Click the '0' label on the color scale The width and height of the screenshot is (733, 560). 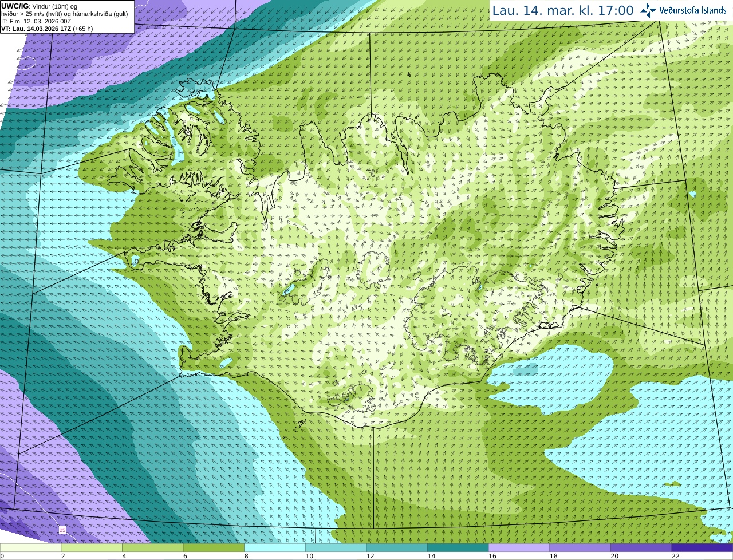(x=2, y=556)
